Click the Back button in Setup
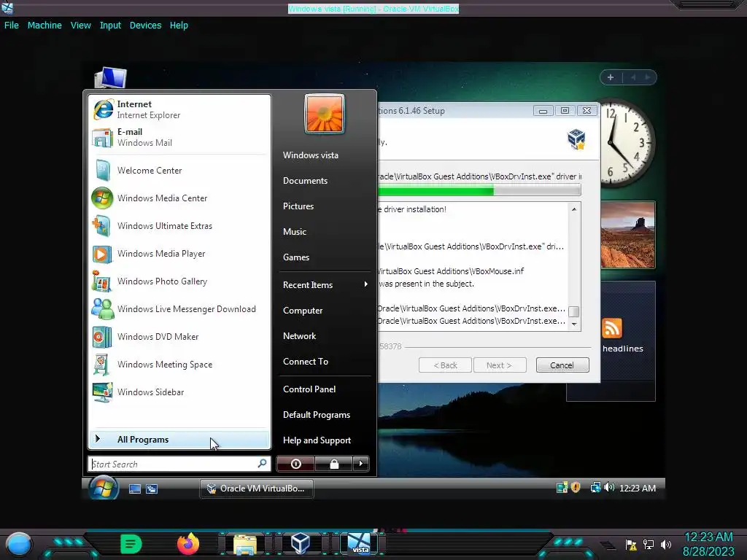 446,365
